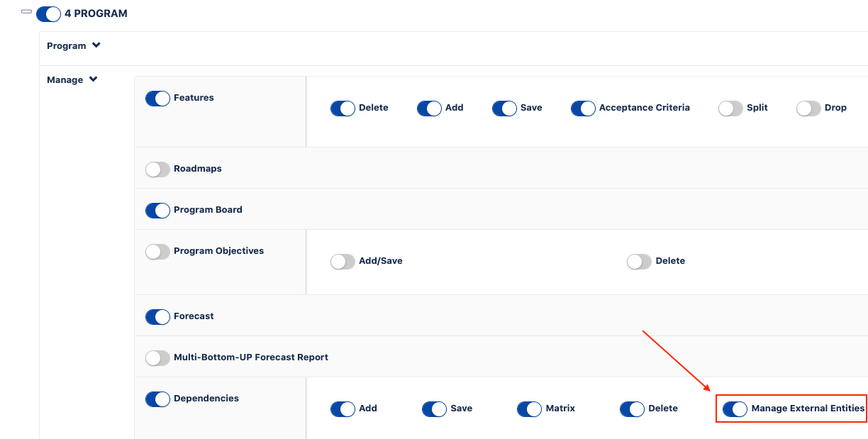Turn off Features Delete permission
This screenshot has width=868, height=439.
(x=343, y=108)
